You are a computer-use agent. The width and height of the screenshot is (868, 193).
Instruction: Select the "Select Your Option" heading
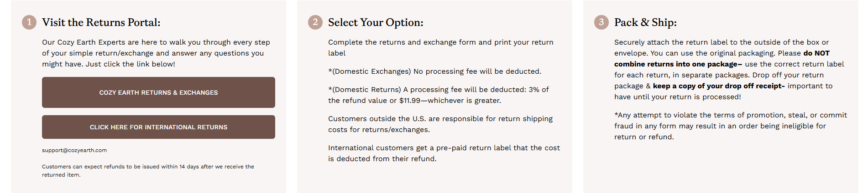pyautogui.click(x=376, y=22)
